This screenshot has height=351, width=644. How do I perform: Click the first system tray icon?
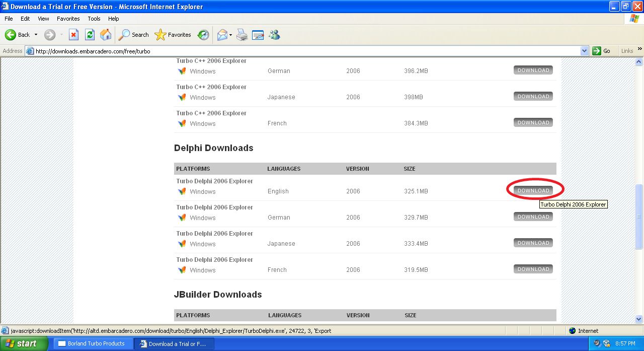click(597, 343)
